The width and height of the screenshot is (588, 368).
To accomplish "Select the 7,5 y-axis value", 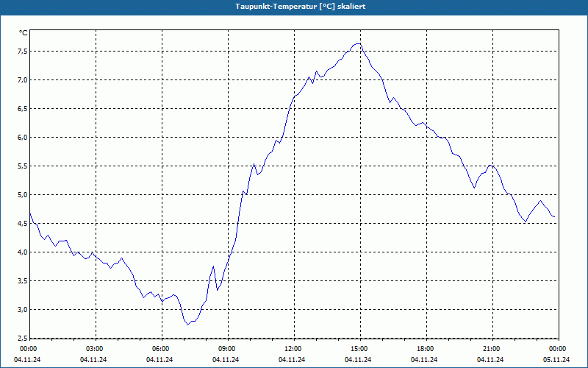I will (x=23, y=51).
